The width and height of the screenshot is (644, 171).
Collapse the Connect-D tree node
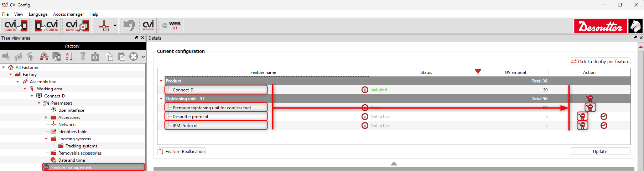[32, 96]
